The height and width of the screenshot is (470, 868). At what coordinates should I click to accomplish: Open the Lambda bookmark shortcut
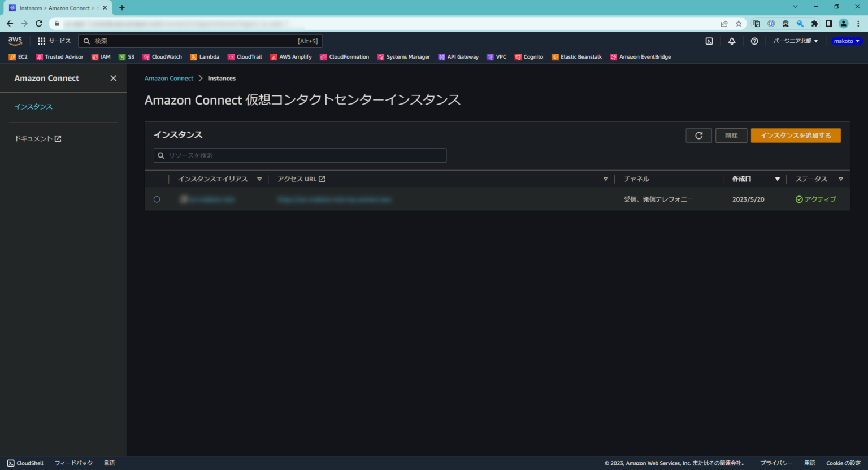point(205,56)
